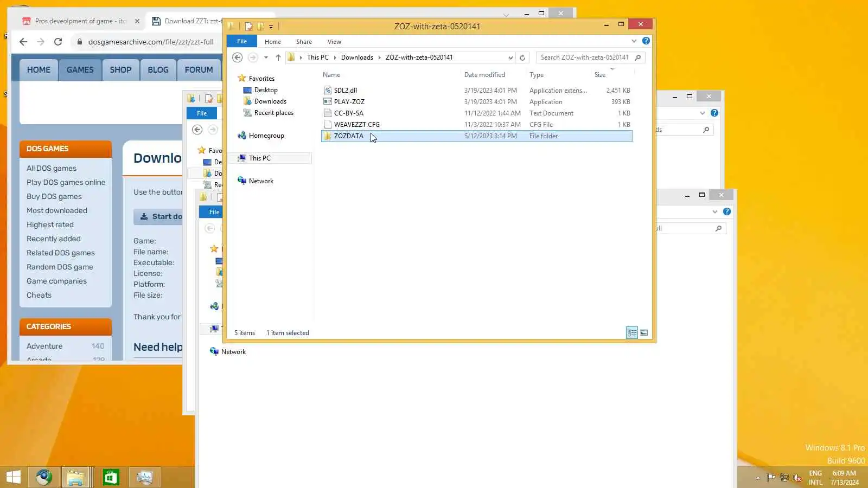The width and height of the screenshot is (868, 488).
Task: Open Help in the middle background explorer window
Action: coord(714,113)
